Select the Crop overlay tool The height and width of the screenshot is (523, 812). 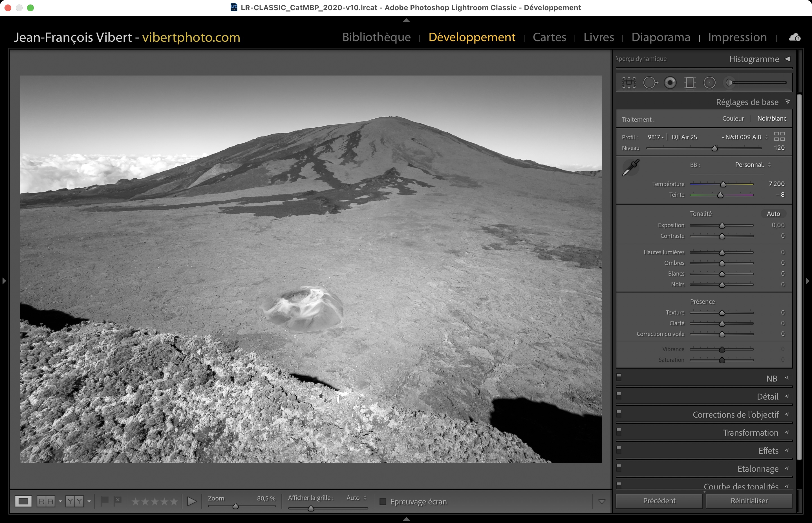click(x=629, y=83)
